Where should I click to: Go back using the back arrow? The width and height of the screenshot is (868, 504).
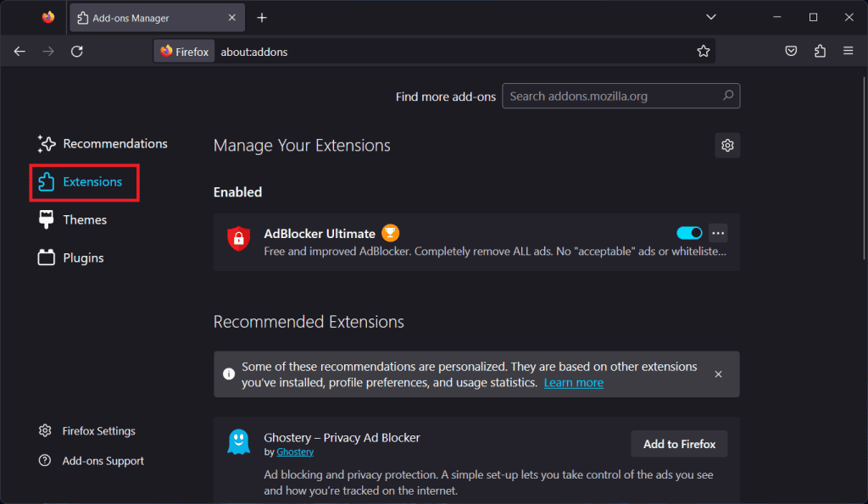pyautogui.click(x=19, y=52)
